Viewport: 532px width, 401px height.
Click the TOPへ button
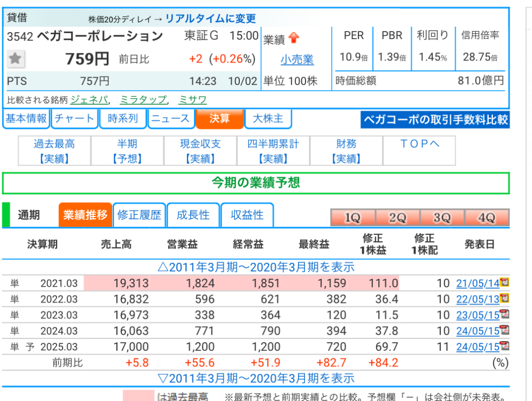(419, 151)
